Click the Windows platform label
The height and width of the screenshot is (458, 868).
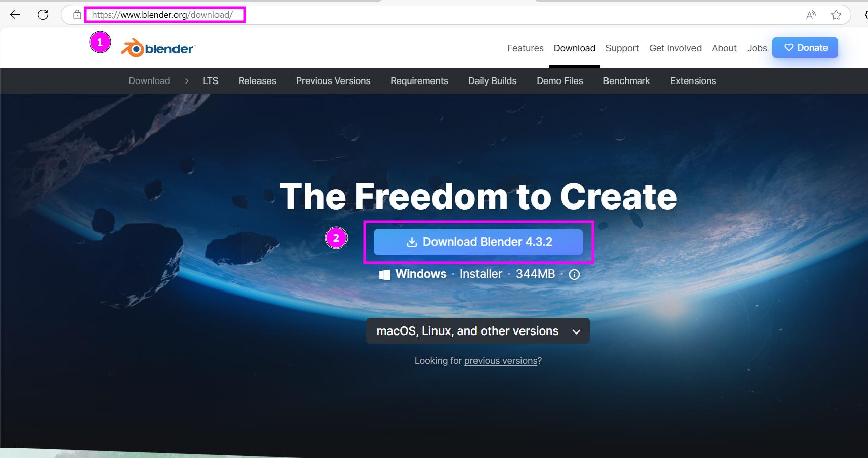pos(421,274)
